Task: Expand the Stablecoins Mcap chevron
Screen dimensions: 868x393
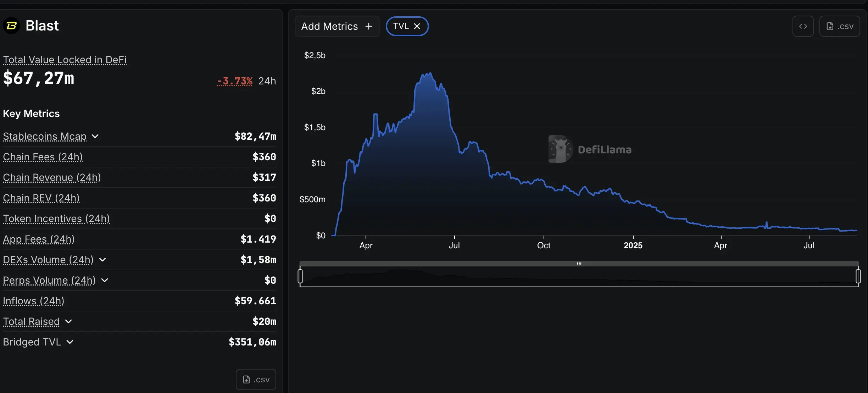Action: [95, 136]
